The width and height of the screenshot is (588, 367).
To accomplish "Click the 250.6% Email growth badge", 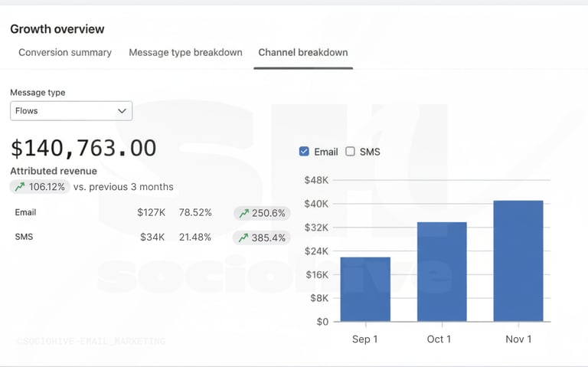I will (x=262, y=213).
